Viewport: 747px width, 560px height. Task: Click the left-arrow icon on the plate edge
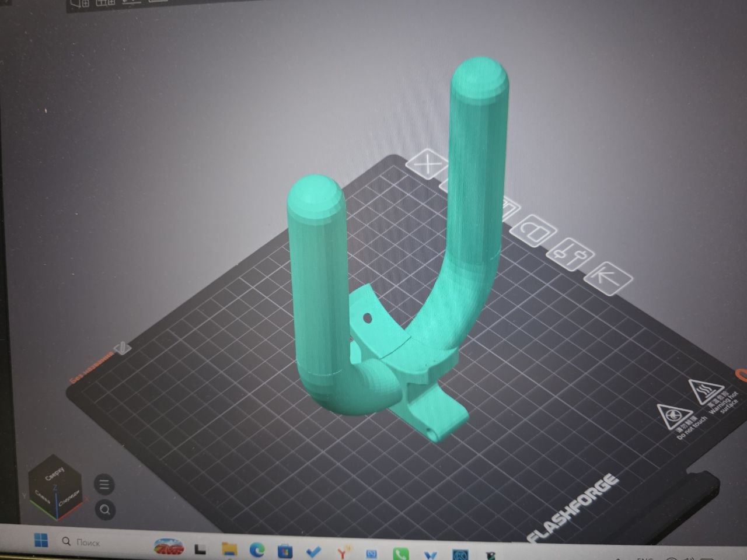(607, 279)
